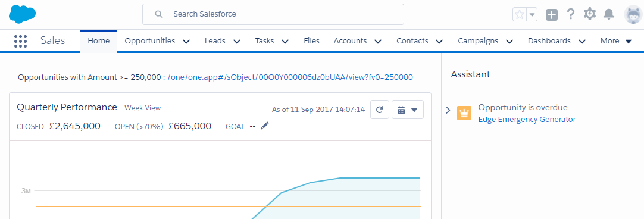Viewport: 644px width, 219px height.
Task: Edit the goal with the pencil icon
Action: point(265,126)
